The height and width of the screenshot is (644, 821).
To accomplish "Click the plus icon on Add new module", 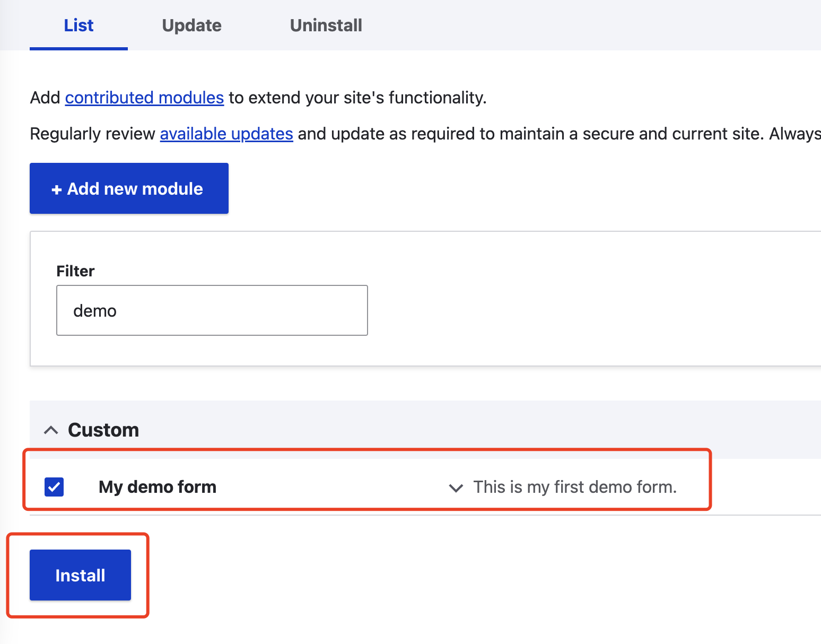I will [56, 189].
